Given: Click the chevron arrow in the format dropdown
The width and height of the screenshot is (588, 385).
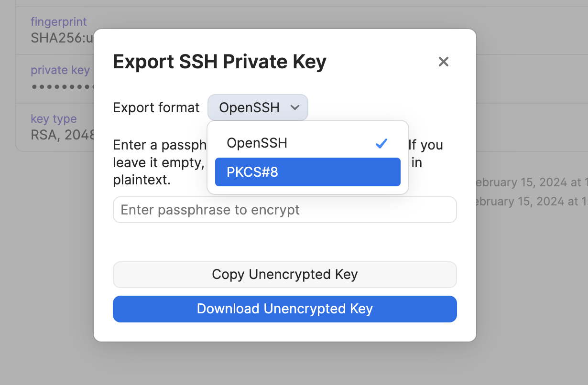Looking at the screenshot, I should 295,107.
